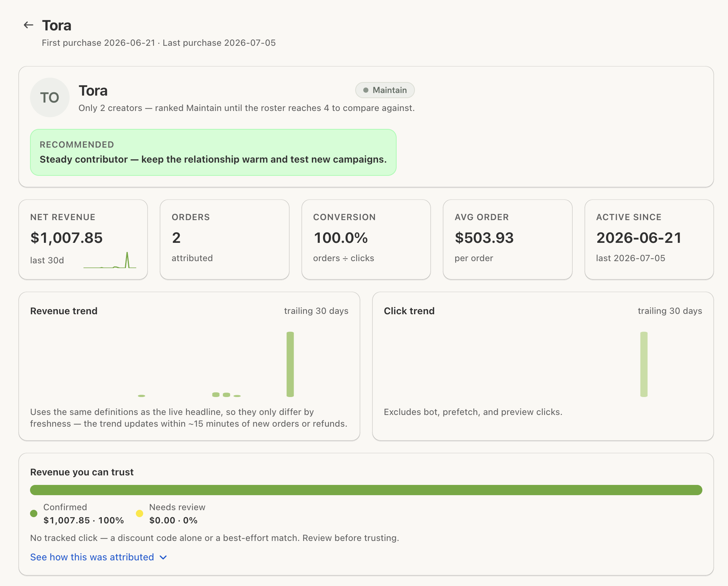Expand the attribution details chevron

pyautogui.click(x=163, y=557)
